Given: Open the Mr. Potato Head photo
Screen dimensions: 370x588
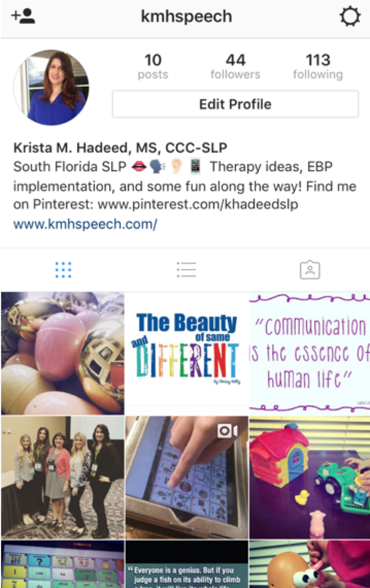Looking at the screenshot, I should coord(310,564).
